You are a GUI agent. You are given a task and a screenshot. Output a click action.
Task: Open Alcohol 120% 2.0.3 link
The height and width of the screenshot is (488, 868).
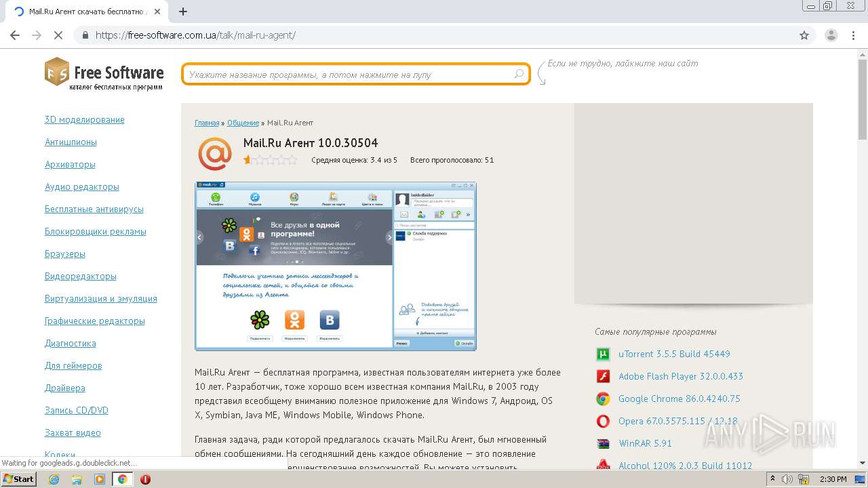point(685,466)
